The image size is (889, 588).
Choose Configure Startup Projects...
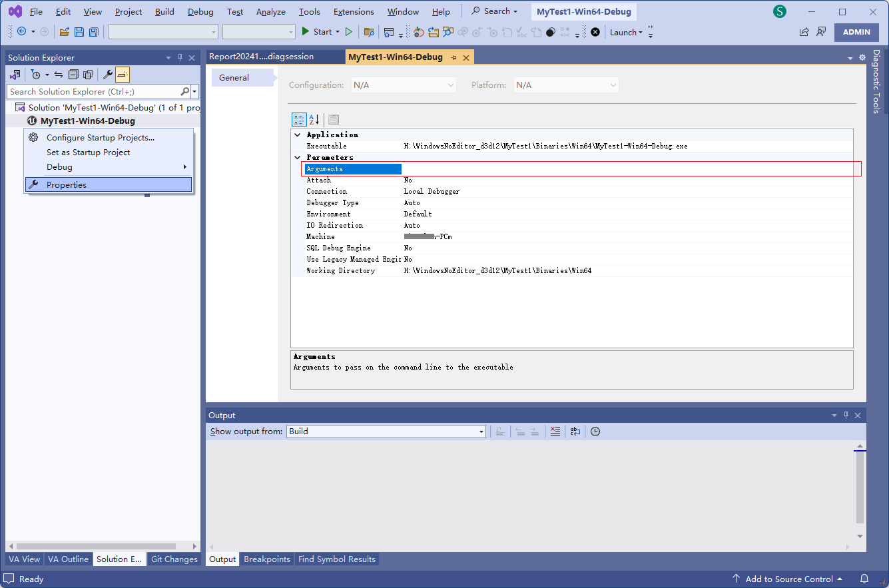coord(109,138)
